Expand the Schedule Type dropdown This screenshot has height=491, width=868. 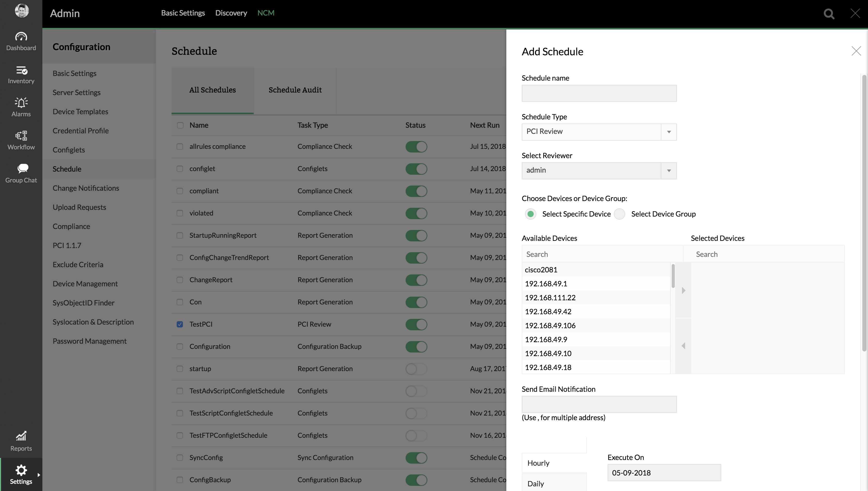669,132
